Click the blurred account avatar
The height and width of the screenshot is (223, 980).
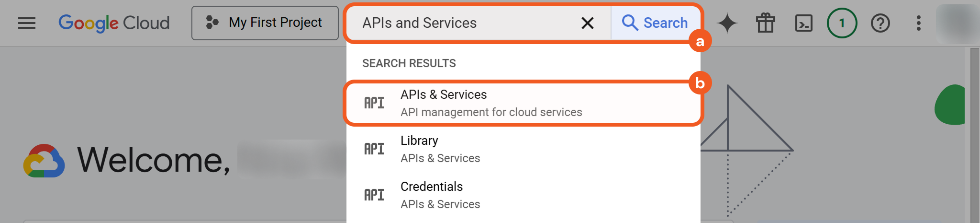(x=957, y=23)
